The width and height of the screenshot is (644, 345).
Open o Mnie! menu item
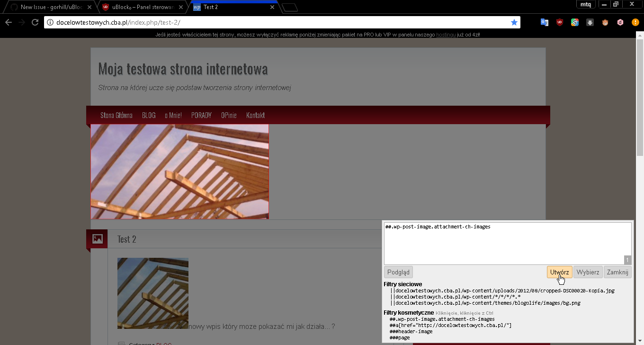[x=173, y=115]
